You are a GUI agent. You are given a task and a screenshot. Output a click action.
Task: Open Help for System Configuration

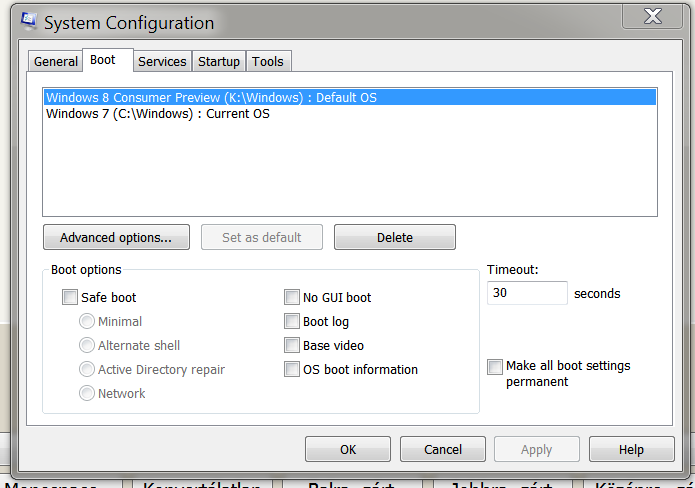[632, 449]
